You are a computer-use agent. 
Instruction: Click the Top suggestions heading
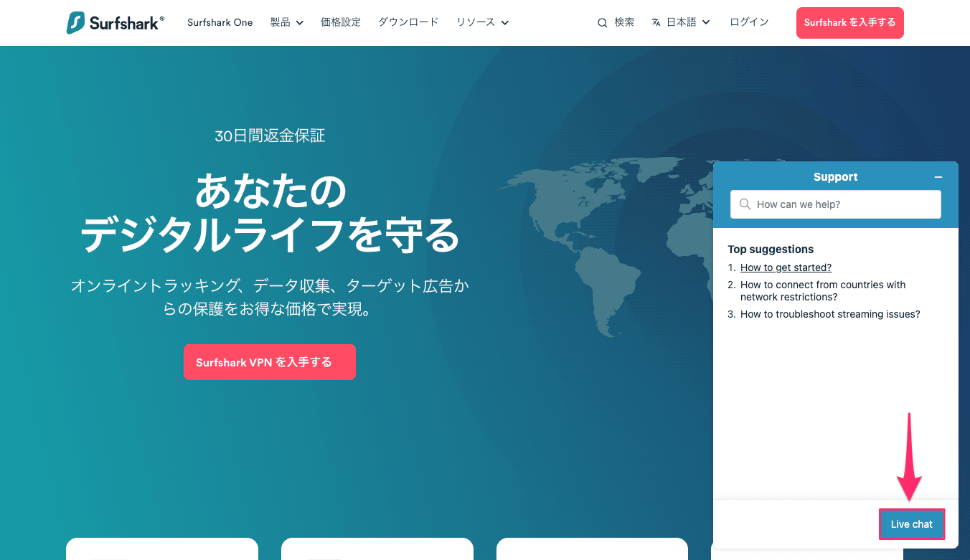click(x=771, y=250)
